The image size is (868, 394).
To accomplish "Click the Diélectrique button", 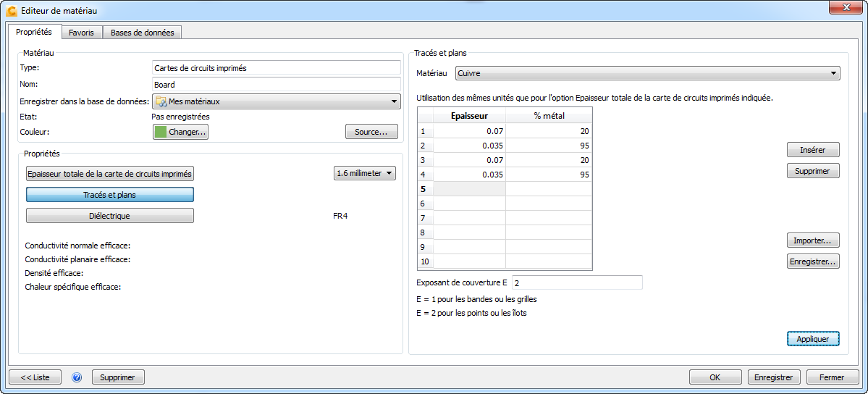I will coord(110,216).
